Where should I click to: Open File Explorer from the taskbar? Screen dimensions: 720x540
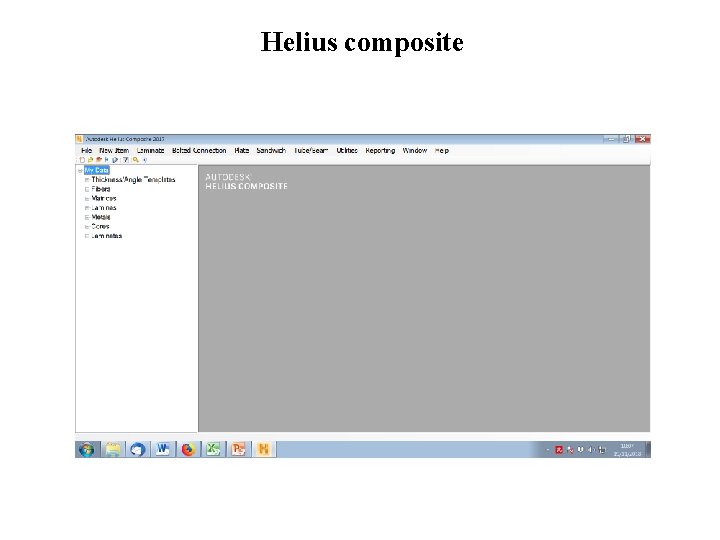(113, 450)
